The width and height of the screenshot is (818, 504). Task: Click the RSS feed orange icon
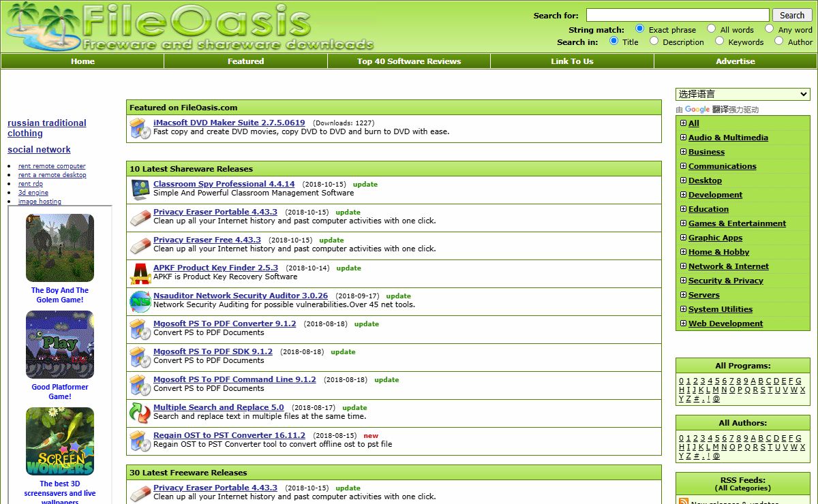(684, 501)
